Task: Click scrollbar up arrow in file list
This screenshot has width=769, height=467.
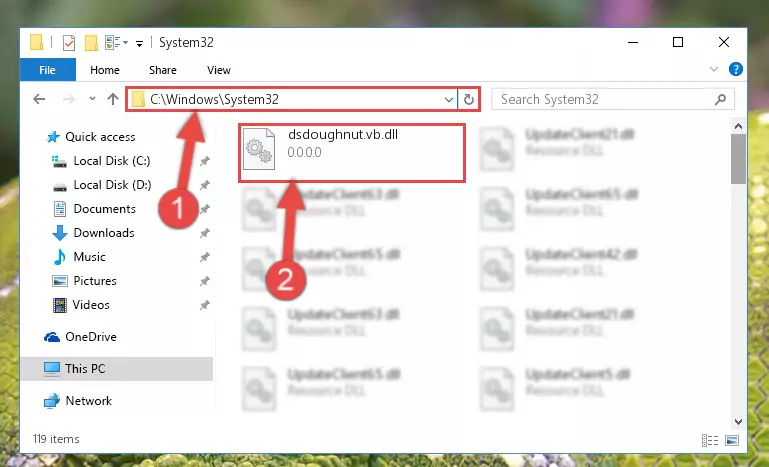Action: 738,126
